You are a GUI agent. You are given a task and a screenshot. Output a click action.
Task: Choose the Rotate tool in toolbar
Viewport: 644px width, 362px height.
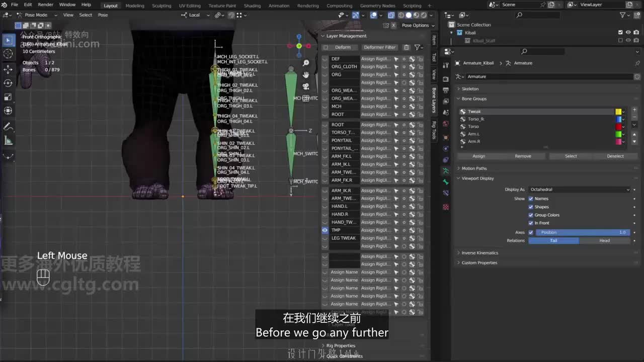coord(8,83)
